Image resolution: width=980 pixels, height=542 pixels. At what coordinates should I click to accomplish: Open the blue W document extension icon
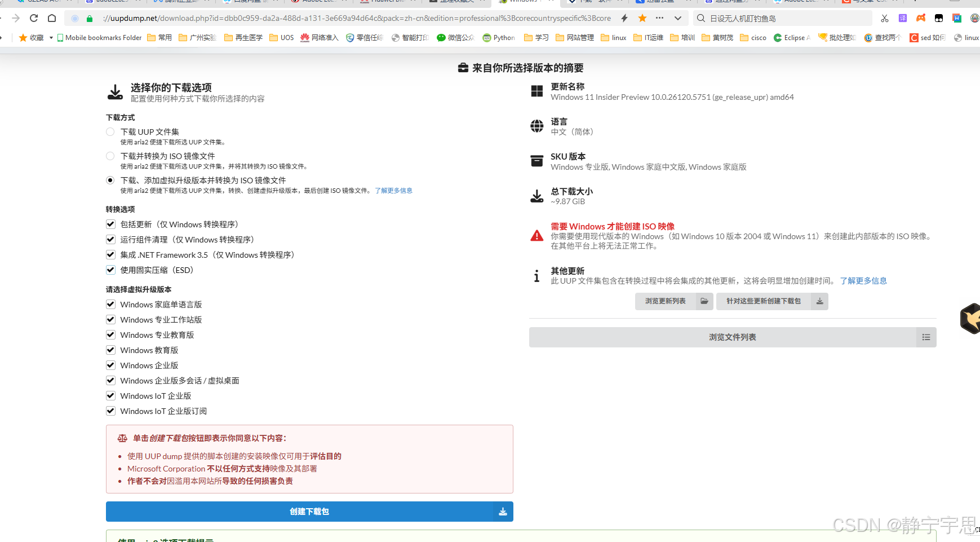(x=957, y=18)
